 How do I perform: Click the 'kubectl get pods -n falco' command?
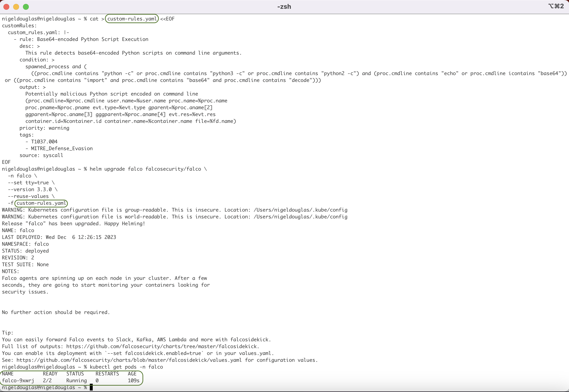(126, 367)
